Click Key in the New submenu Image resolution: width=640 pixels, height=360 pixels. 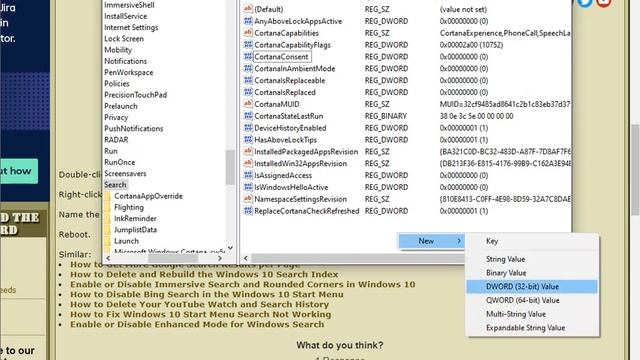pyautogui.click(x=492, y=241)
